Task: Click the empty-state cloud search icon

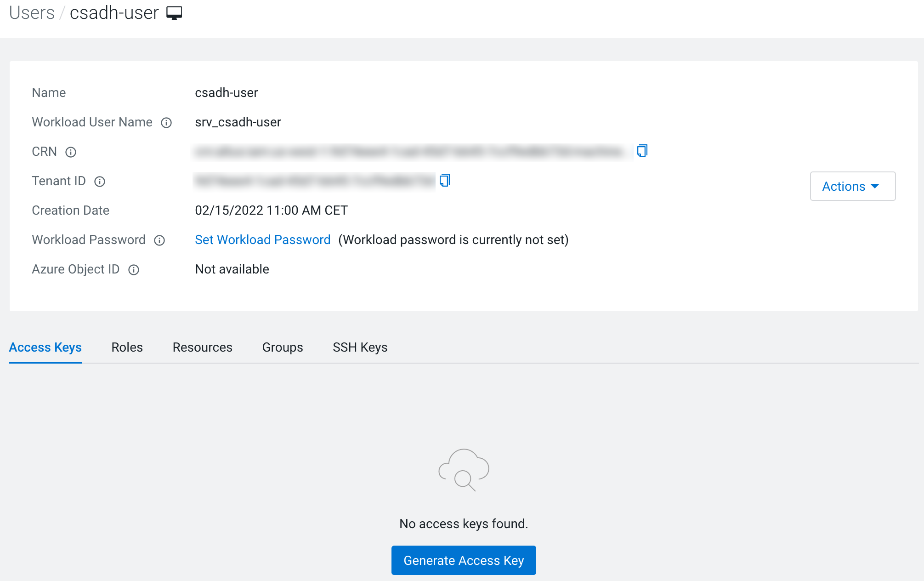Action: (x=464, y=470)
